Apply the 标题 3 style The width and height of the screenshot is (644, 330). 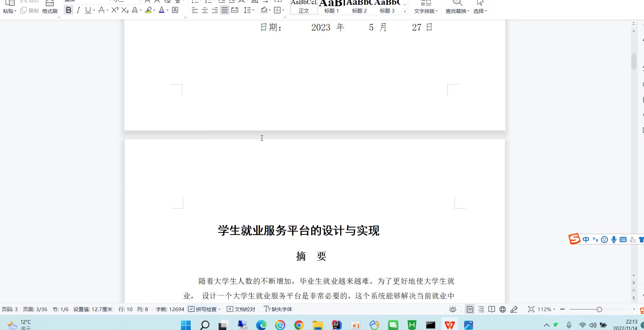387,7
